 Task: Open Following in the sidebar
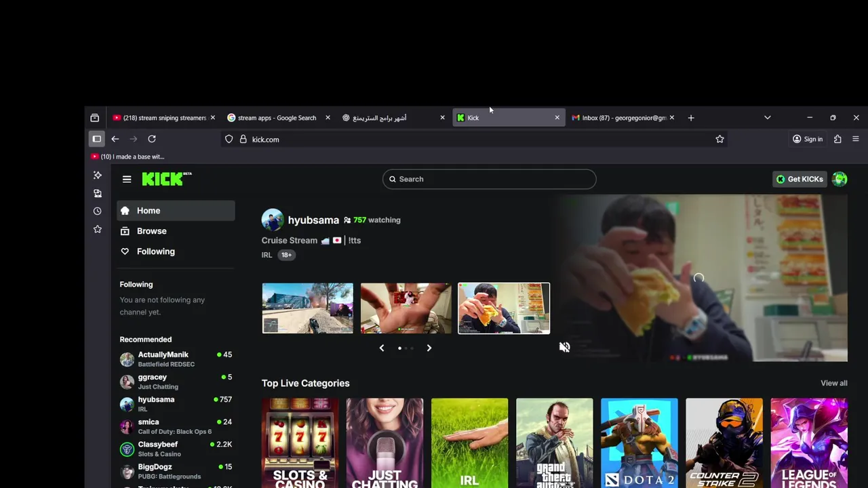tap(176, 251)
